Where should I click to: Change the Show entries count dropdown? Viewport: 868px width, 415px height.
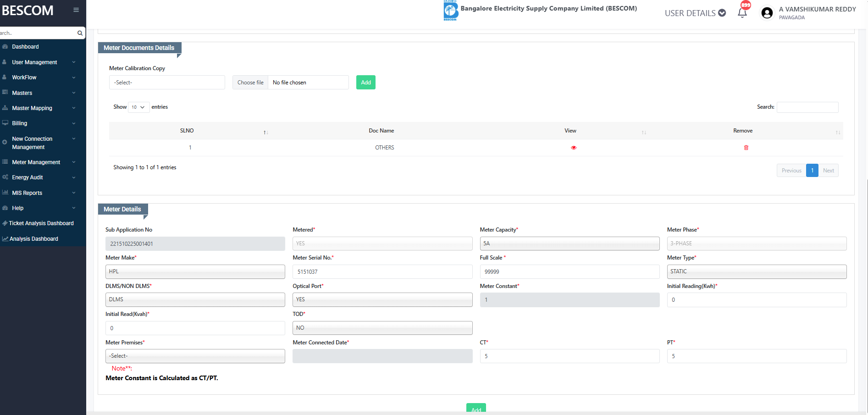click(x=138, y=107)
